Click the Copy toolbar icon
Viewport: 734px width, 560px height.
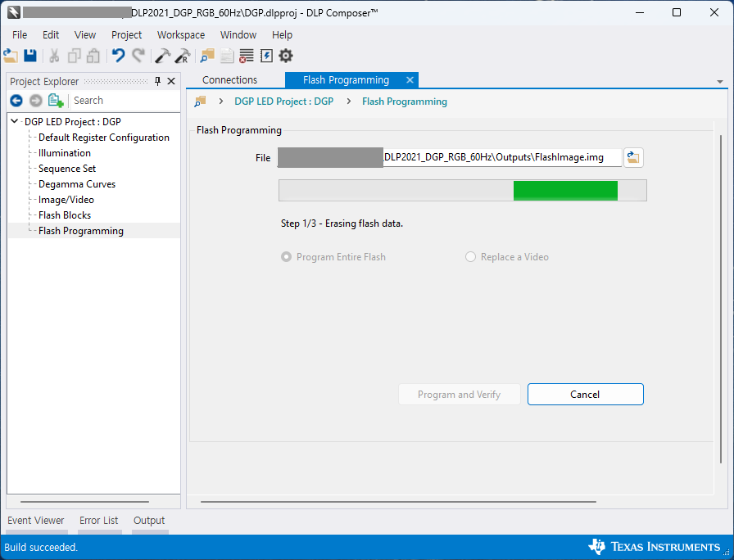[x=74, y=56]
